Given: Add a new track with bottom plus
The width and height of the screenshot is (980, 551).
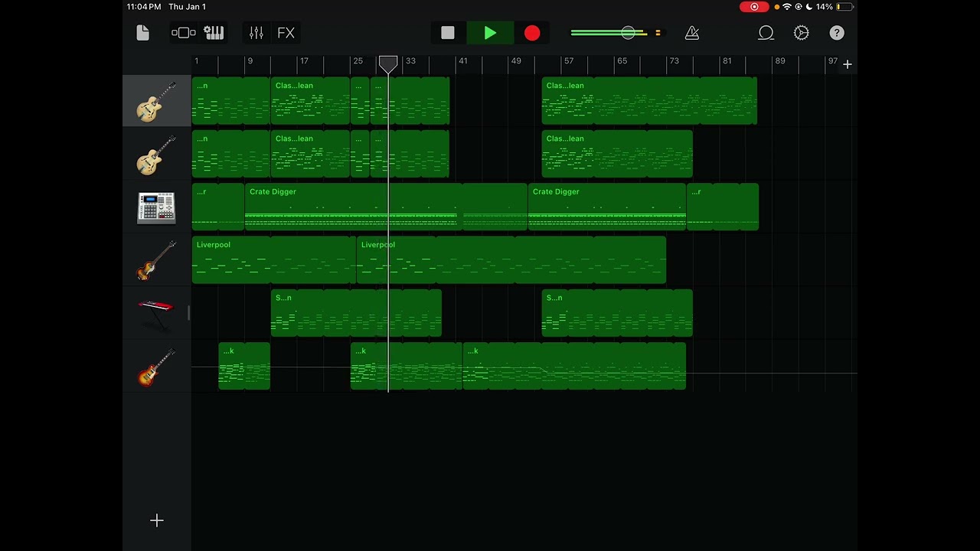Looking at the screenshot, I should 157,520.
